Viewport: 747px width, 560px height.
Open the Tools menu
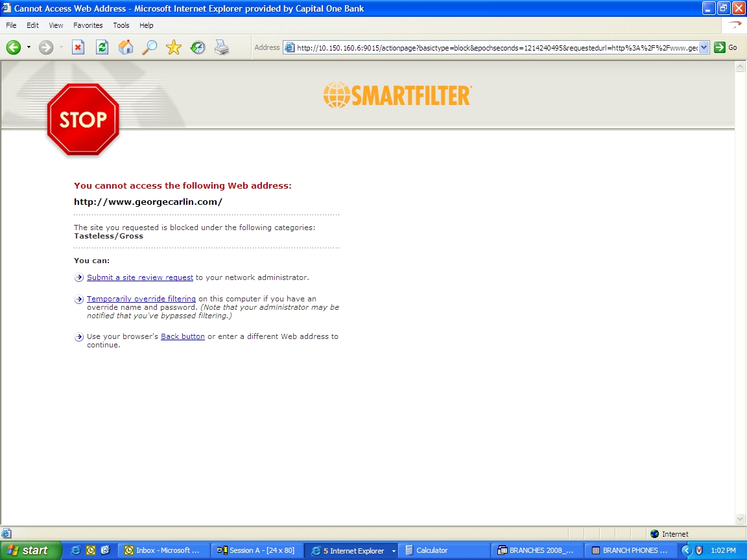pyautogui.click(x=121, y=25)
